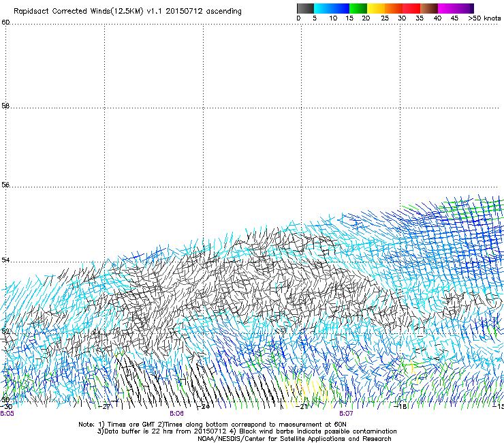
Task: Click the longitude label '-27'
Action: click(x=104, y=407)
